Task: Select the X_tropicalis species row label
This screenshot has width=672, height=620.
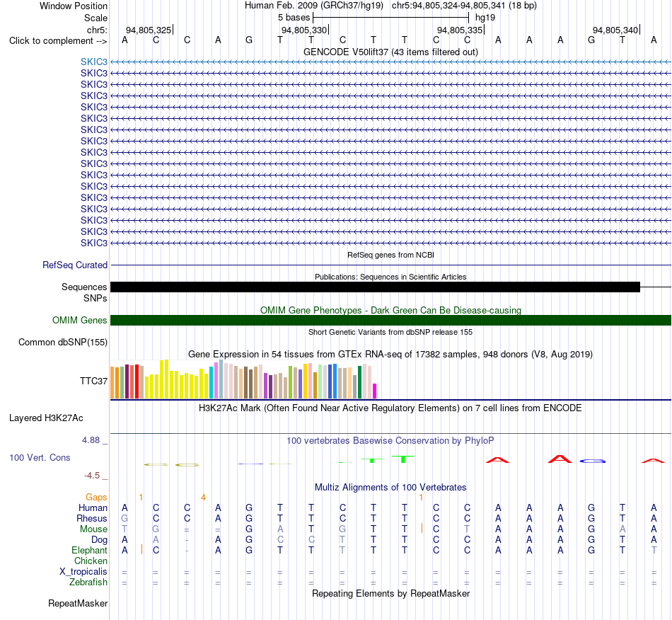Action: 83,572
